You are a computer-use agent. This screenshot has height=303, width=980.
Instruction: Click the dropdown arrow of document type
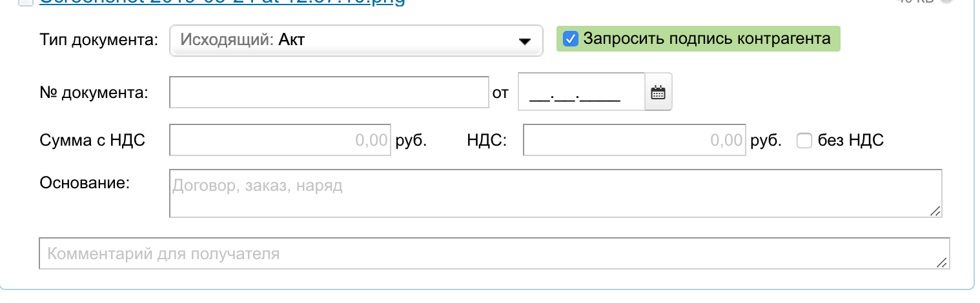pyautogui.click(x=524, y=41)
